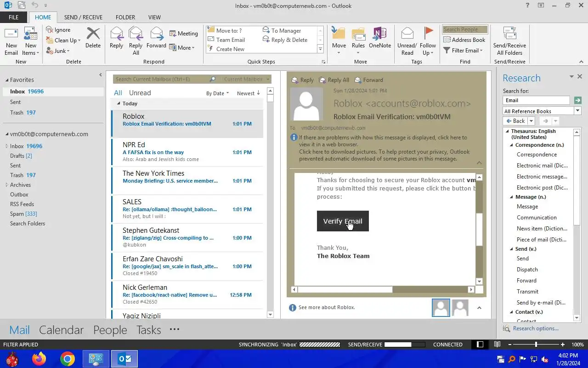
Task: Click the Meeting reply icon
Action: click(173, 34)
